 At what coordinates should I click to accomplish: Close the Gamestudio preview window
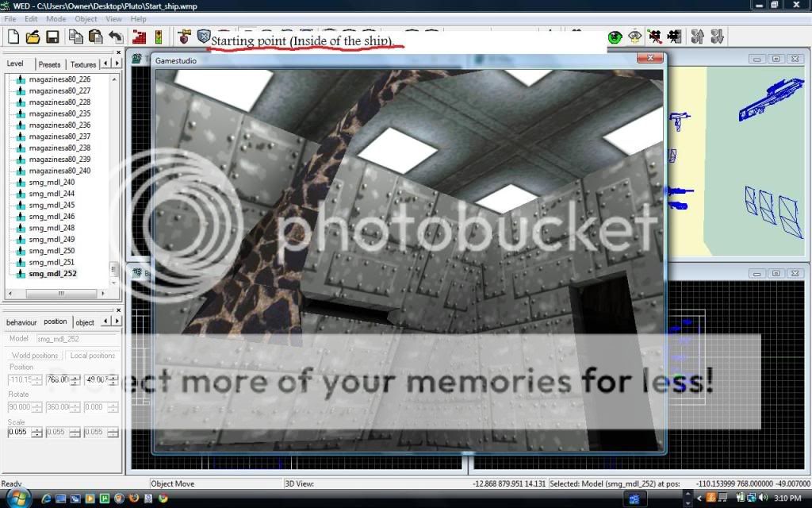click(650, 58)
